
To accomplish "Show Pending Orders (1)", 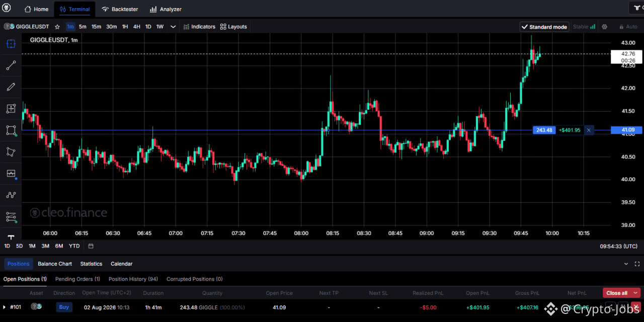I will 77,279.
